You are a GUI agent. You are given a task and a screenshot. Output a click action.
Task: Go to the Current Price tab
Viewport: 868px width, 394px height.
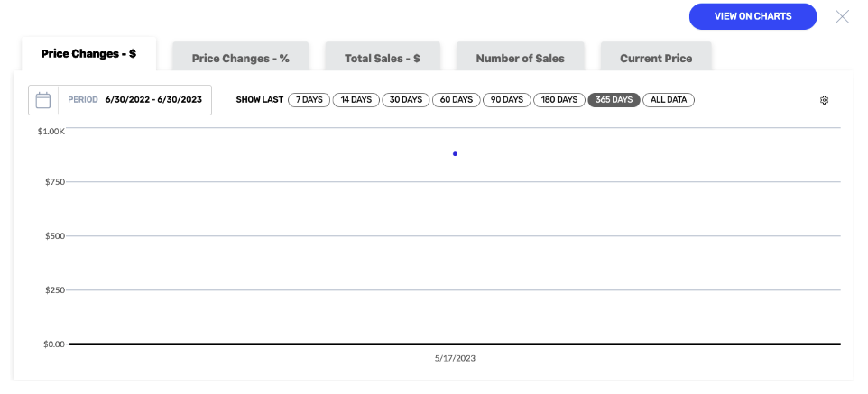[x=656, y=58]
